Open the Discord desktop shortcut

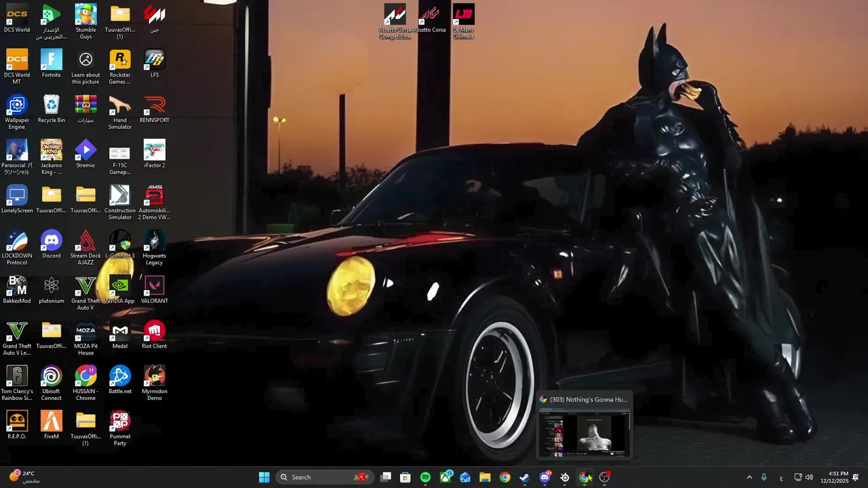point(52,244)
